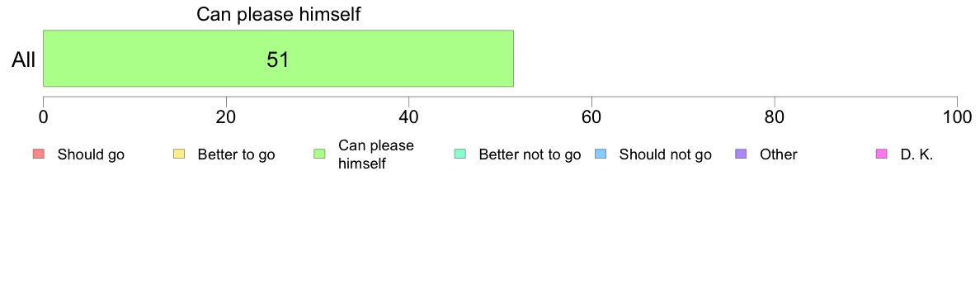Click the Better not to go label
Image resolution: width=980 pixels, height=304 pixels.
(530, 154)
